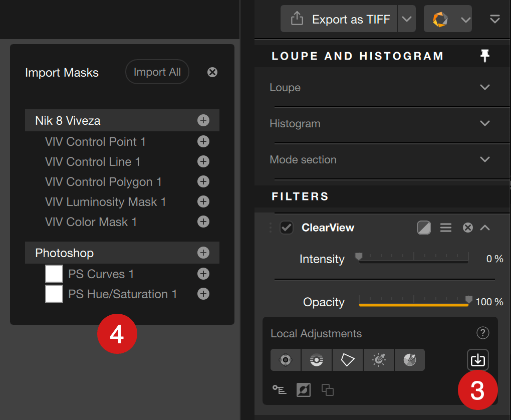Add VIV Control Point 1 mask
The width and height of the screenshot is (511, 420).
click(x=203, y=141)
